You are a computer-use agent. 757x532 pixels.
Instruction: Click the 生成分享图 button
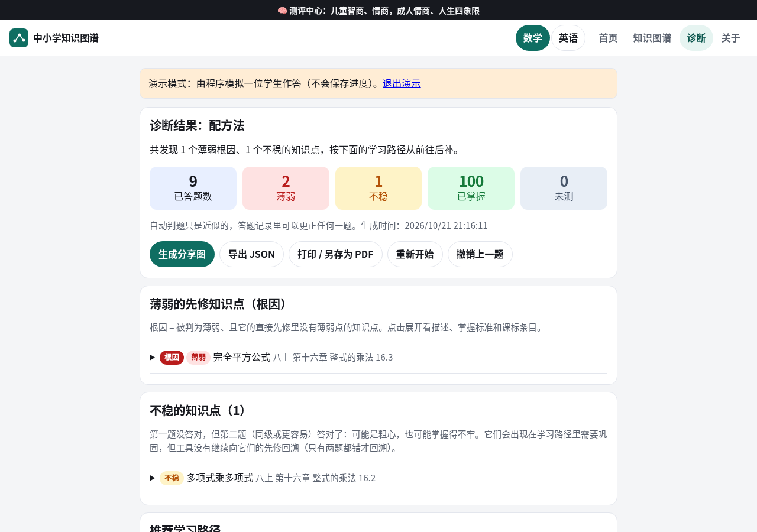click(182, 254)
